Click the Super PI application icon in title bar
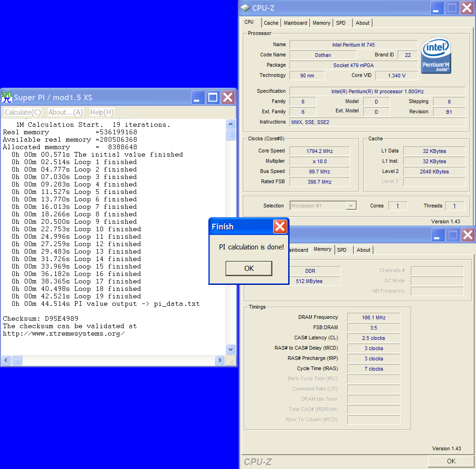476x469 pixels. point(7,97)
